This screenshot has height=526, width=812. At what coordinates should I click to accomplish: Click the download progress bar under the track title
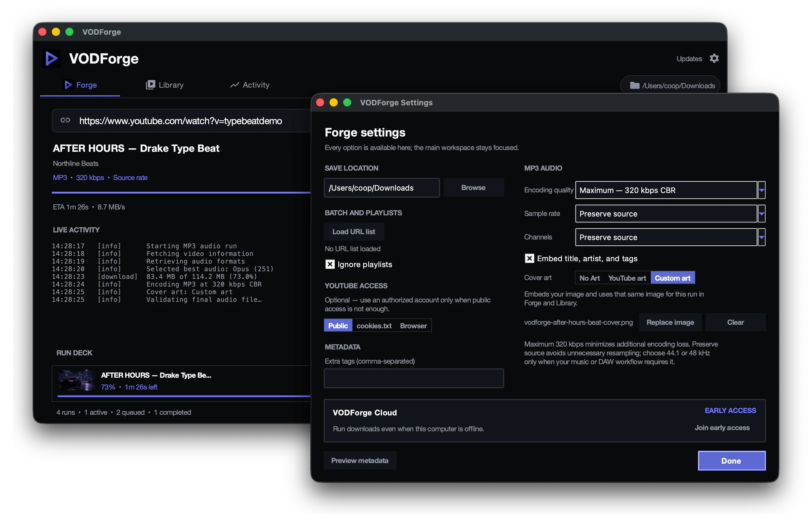point(181,192)
